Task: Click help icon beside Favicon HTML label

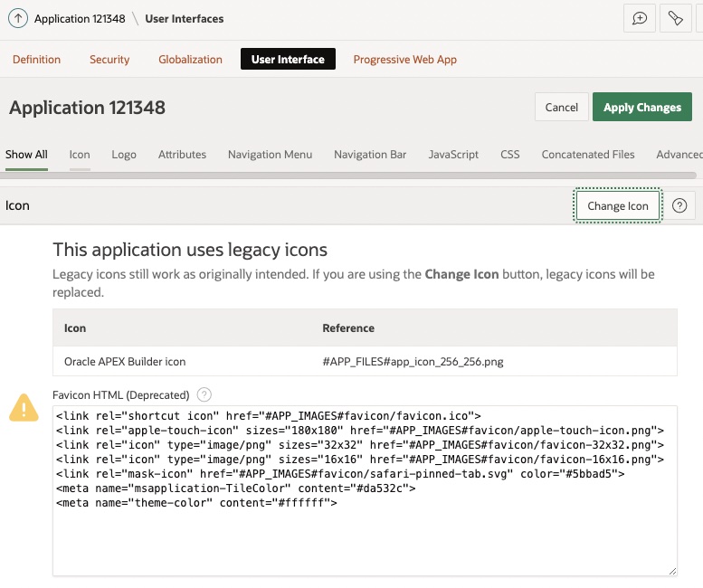Action: (204, 394)
